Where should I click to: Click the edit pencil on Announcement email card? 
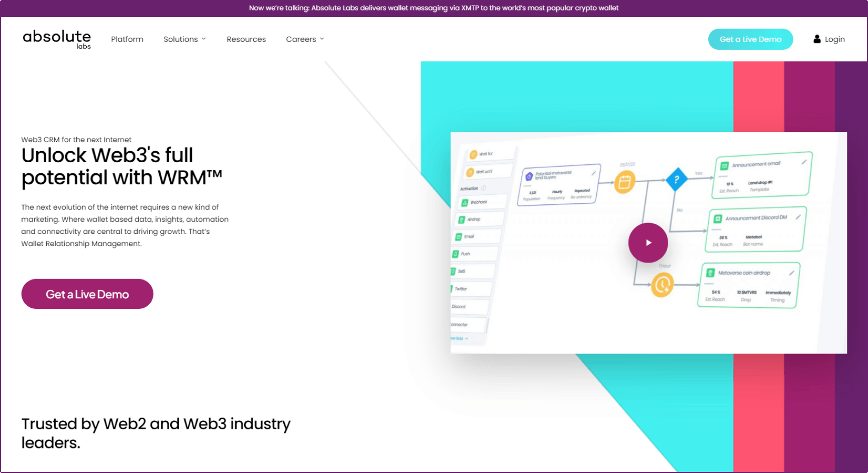click(804, 162)
